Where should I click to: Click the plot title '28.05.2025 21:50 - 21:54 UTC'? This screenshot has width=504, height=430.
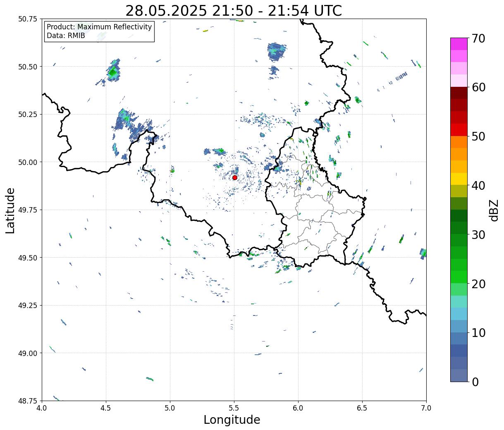tap(234, 10)
